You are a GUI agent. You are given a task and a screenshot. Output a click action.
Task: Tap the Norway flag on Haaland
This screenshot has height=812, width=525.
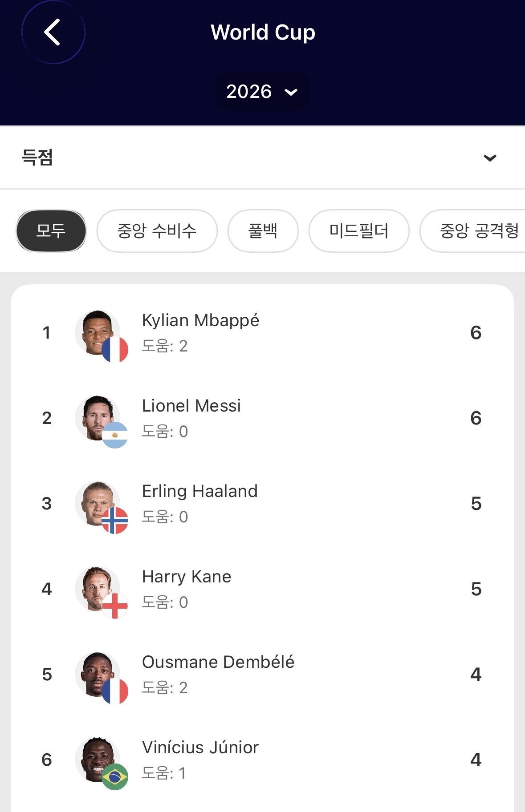click(x=115, y=521)
